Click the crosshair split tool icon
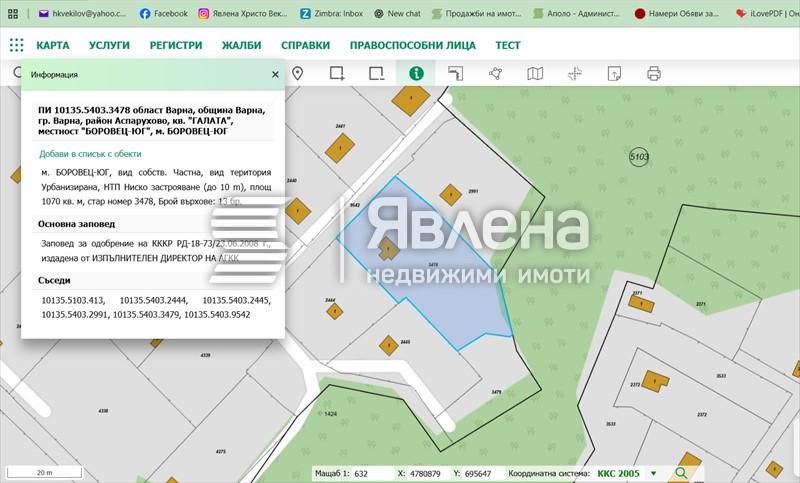800x483 pixels. pyautogui.click(x=575, y=73)
